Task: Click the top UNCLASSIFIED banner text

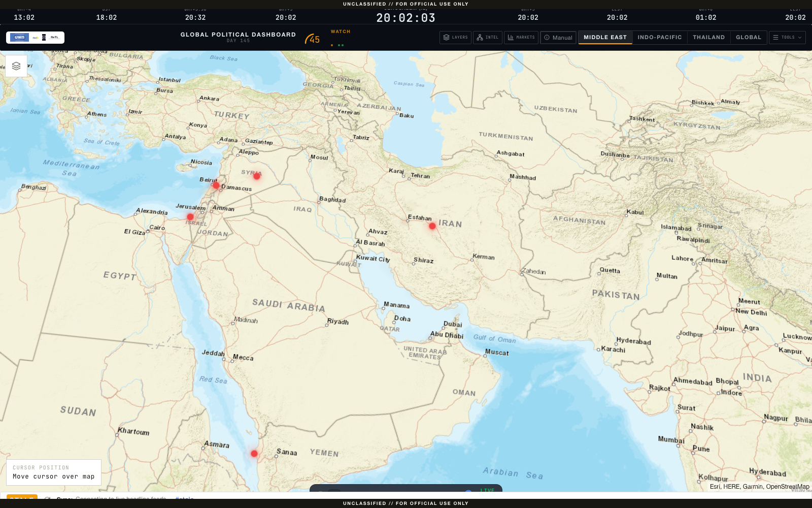Action: [406, 4]
